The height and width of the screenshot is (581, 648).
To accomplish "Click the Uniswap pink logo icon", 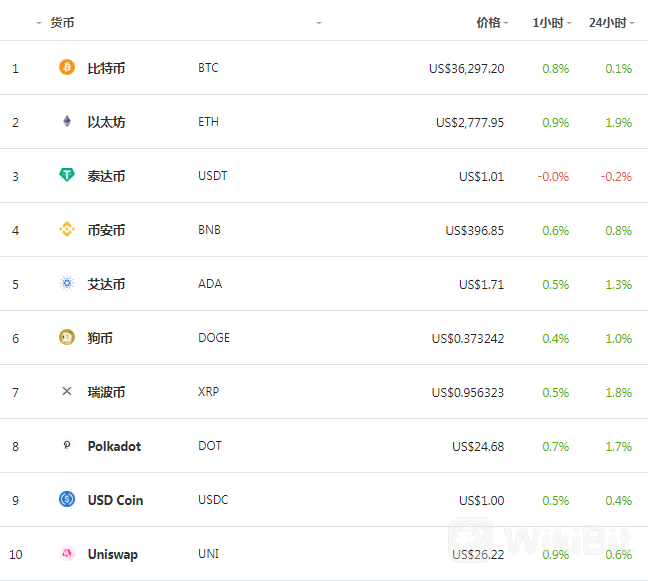I will [x=67, y=553].
